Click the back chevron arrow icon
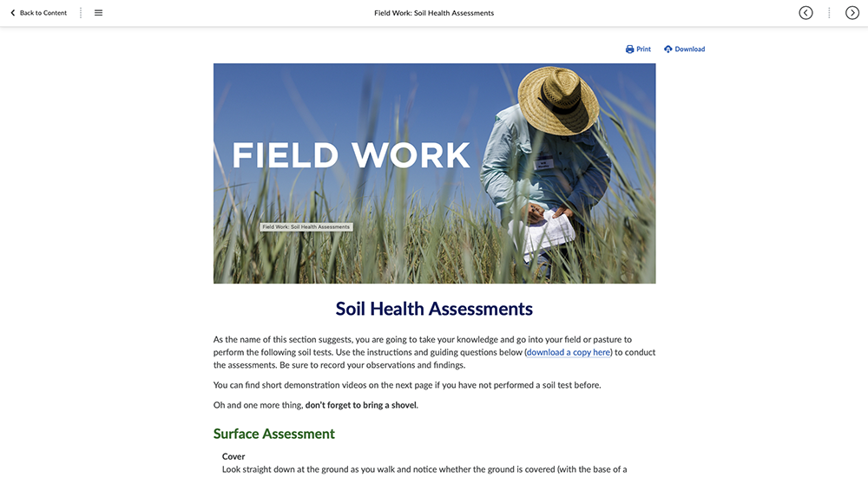868x477 pixels. click(x=12, y=13)
